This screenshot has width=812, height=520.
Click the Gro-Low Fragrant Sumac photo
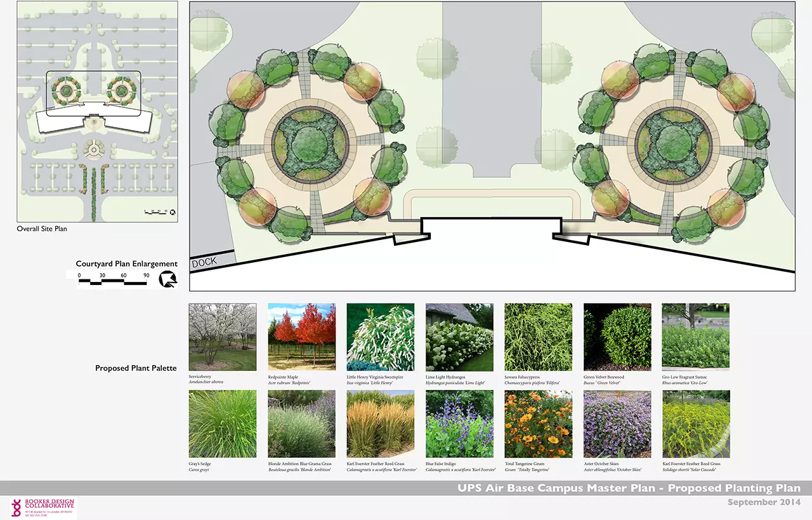tap(695, 337)
